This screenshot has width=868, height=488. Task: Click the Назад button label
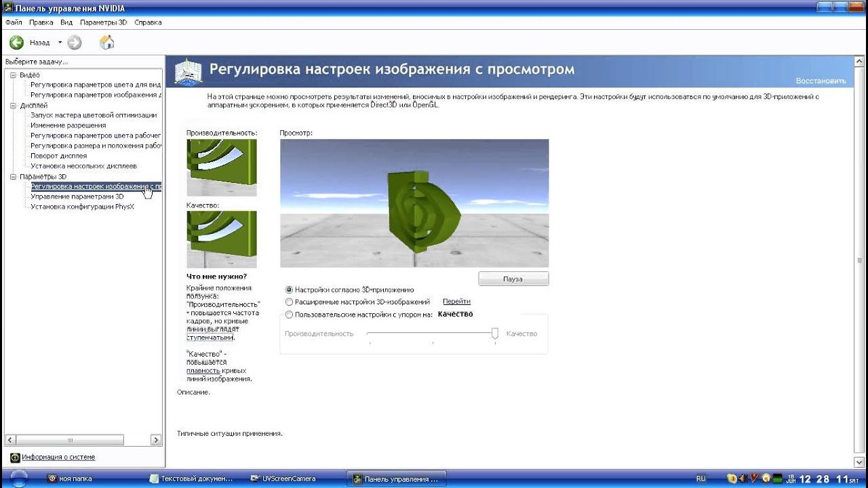[x=39, y=43]
